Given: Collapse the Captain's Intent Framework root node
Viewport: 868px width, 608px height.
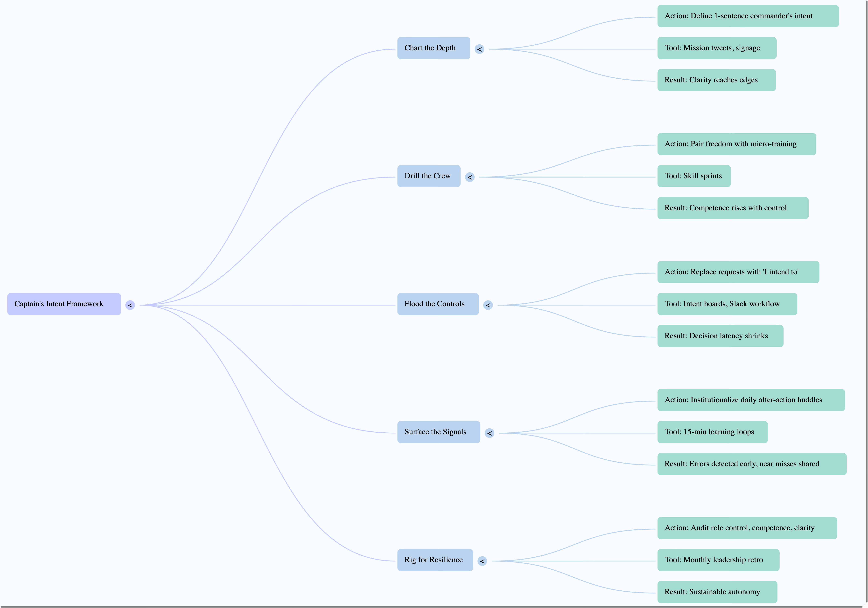Looking at the screenshot, I should pos(130,305).
